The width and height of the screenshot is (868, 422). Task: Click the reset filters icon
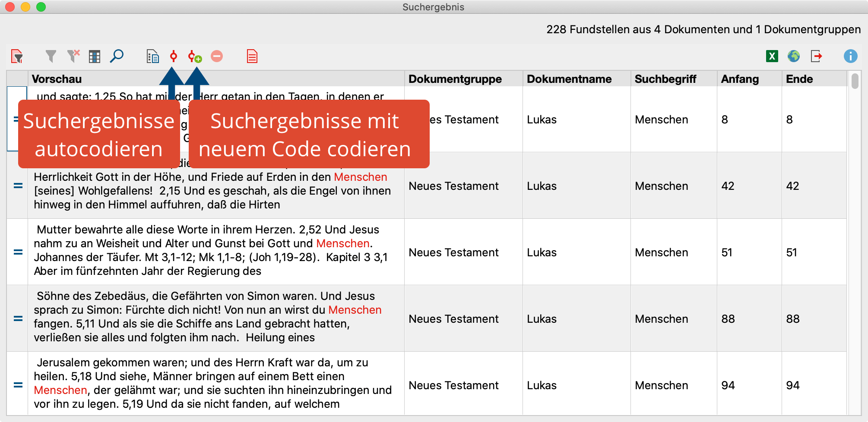click(73, 56)
